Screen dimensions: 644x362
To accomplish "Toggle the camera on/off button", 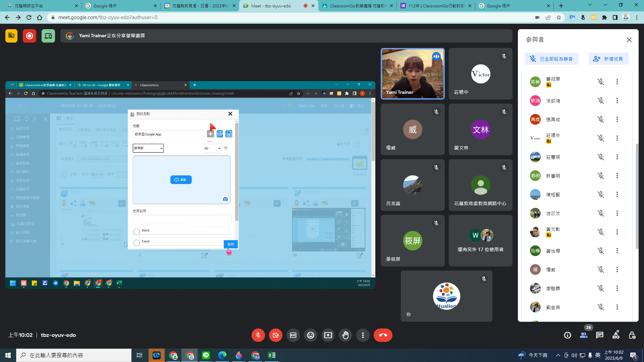I will click(x=275, y=335).
